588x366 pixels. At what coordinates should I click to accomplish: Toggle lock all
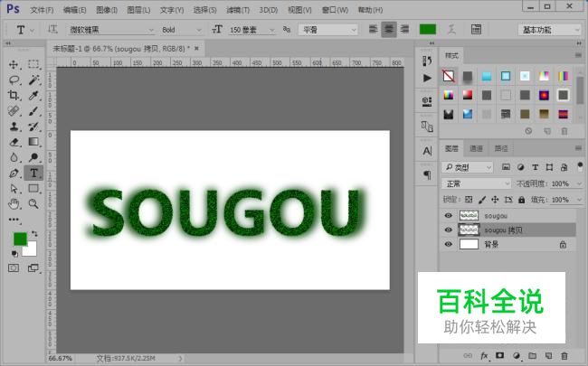[x=521, y=200]
